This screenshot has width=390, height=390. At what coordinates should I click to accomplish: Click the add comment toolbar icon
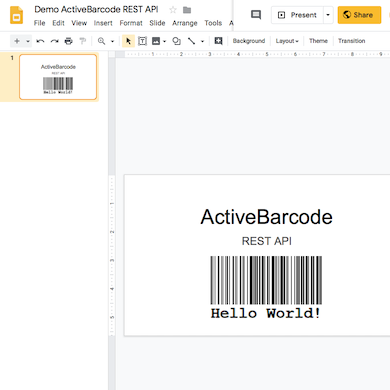pyautogui.click(x=218, y=41)
